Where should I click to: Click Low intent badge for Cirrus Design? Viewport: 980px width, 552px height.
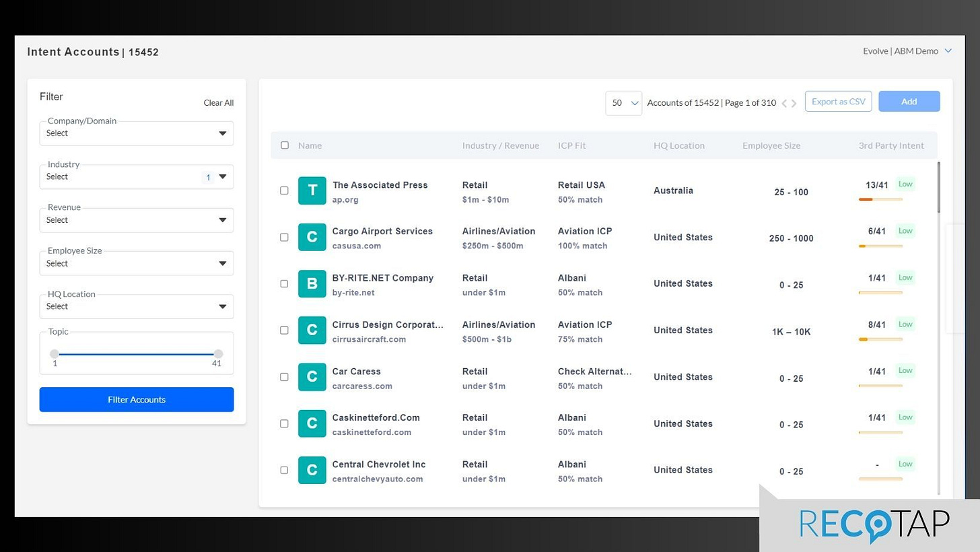click(x=905, y=324)
